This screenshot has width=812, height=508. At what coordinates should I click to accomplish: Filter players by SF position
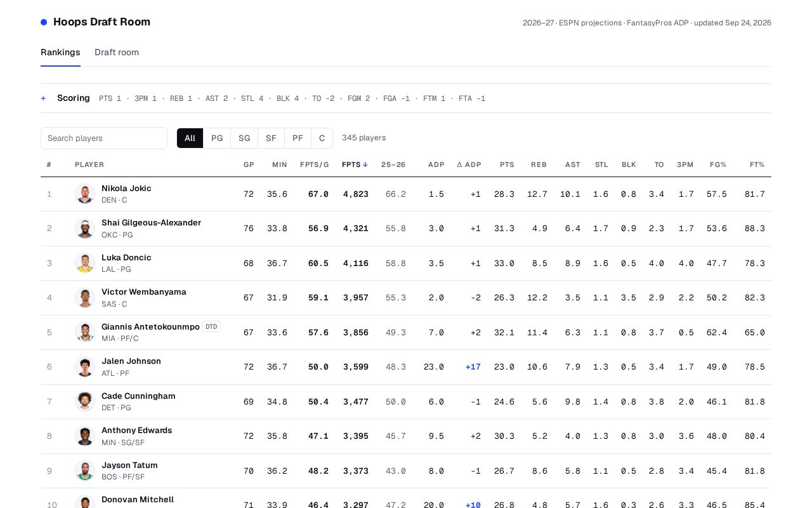click(x=271, y=138)
